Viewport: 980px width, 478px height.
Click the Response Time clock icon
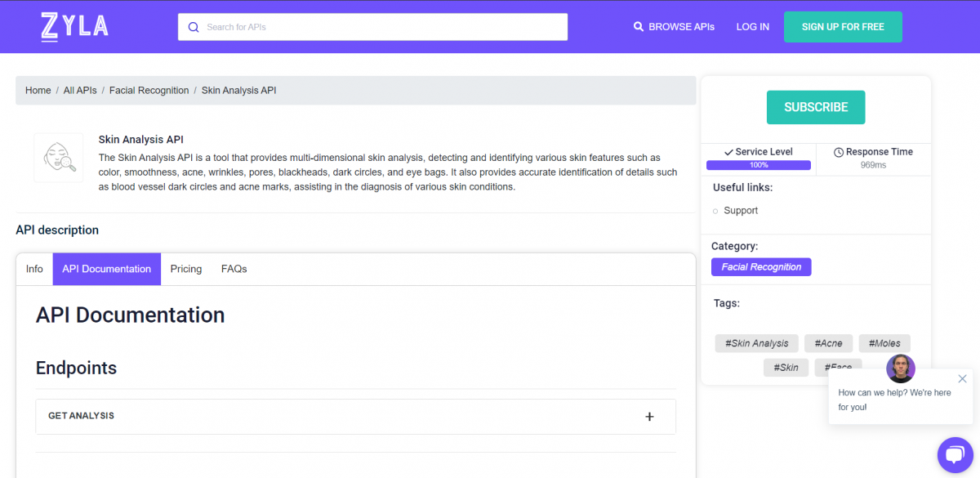coord(838,152)
